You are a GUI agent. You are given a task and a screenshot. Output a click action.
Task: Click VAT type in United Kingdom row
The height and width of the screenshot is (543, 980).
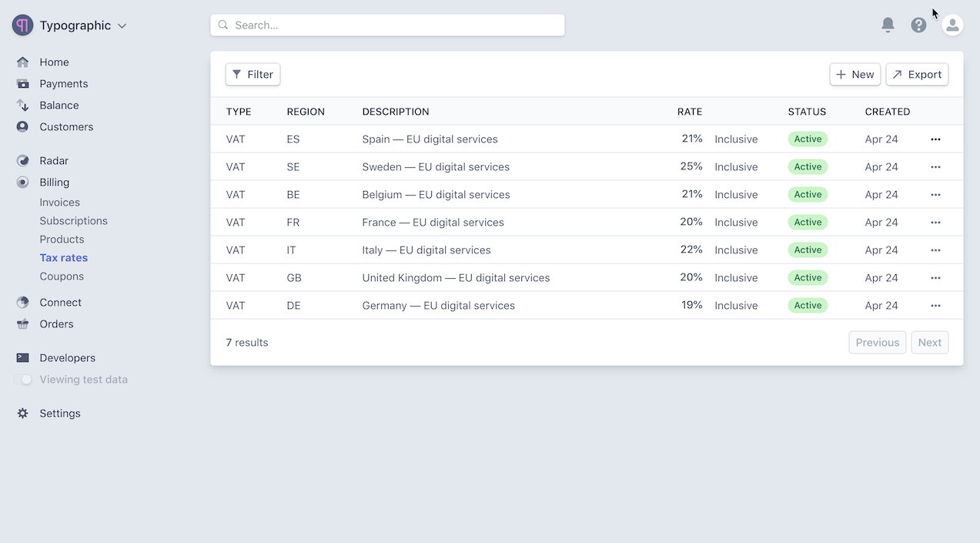[x=236, y=278]
